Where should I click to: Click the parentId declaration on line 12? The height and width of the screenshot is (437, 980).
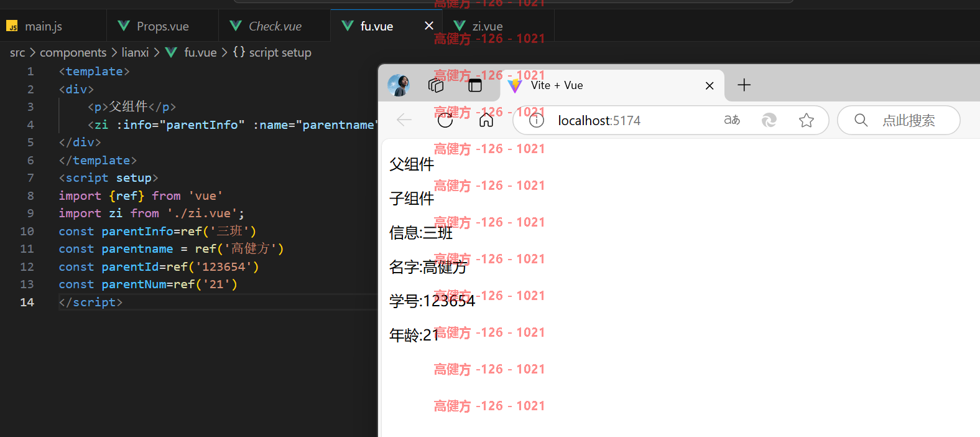tap(159, 266)
